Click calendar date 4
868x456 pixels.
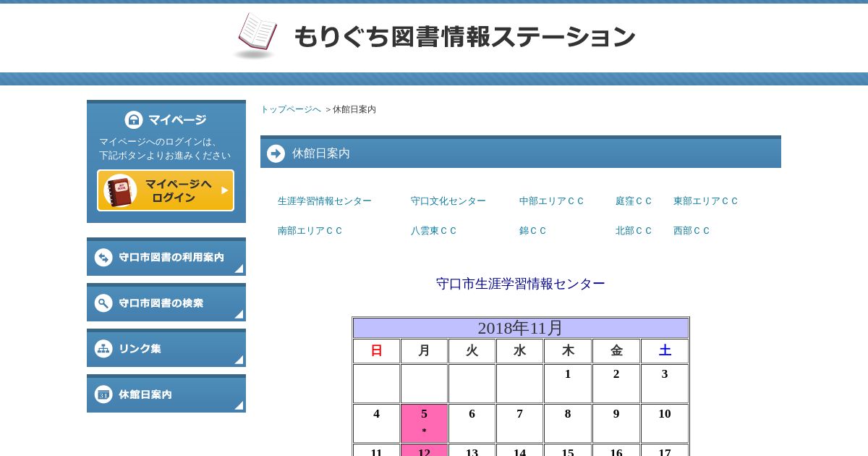376,423
